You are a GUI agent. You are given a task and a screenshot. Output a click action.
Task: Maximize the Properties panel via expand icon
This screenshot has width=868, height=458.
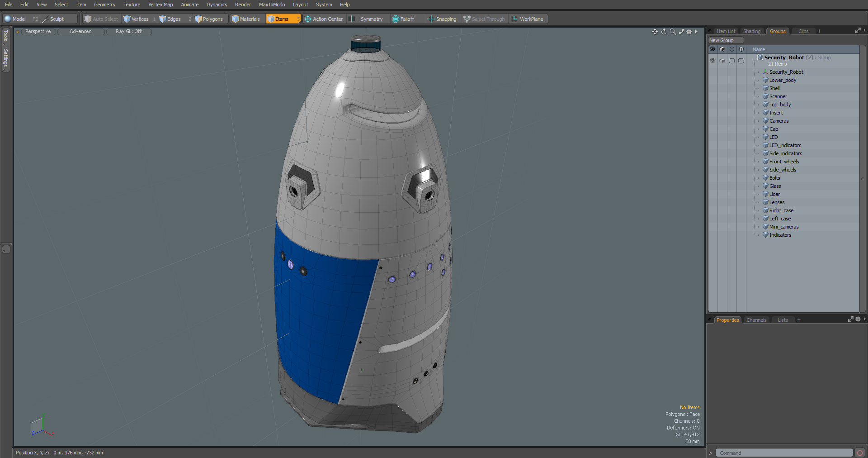pyautogui.click(x=850, y=319)
